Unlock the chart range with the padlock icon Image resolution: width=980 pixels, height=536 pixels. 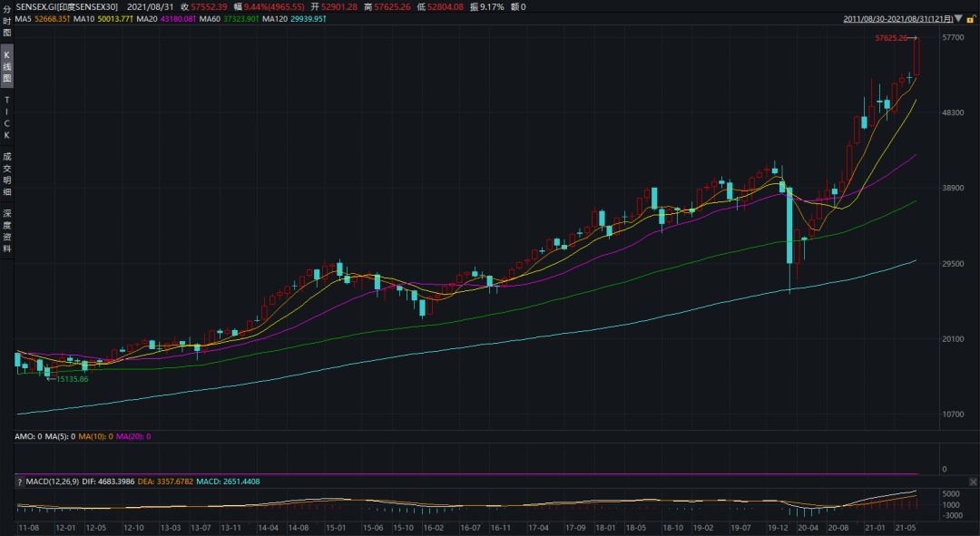(x=971, y=19)
